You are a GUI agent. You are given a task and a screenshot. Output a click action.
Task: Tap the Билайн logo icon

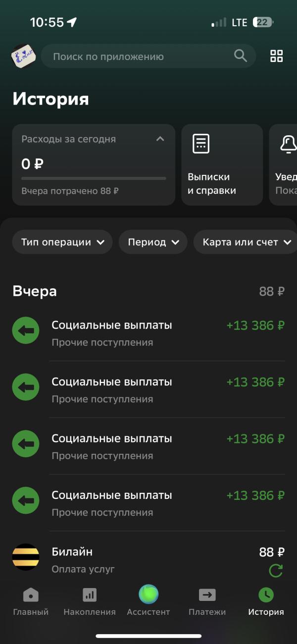[x=26, y=557]
